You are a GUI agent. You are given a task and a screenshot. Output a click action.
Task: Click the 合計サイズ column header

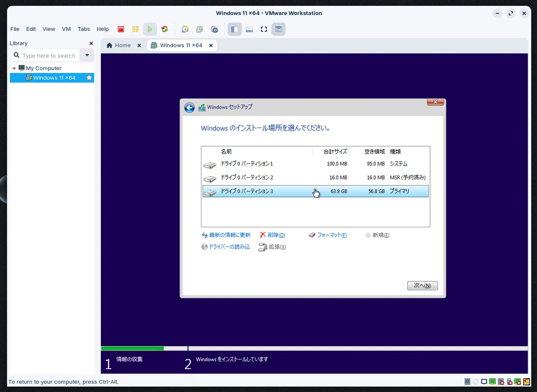coord(331,152)
